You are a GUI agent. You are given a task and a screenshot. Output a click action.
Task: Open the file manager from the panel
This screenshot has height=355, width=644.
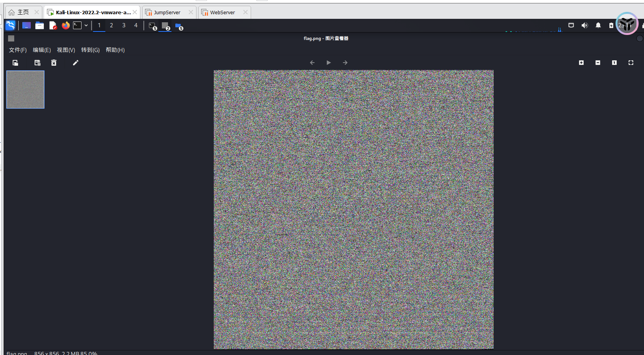[x=40, y=25]
